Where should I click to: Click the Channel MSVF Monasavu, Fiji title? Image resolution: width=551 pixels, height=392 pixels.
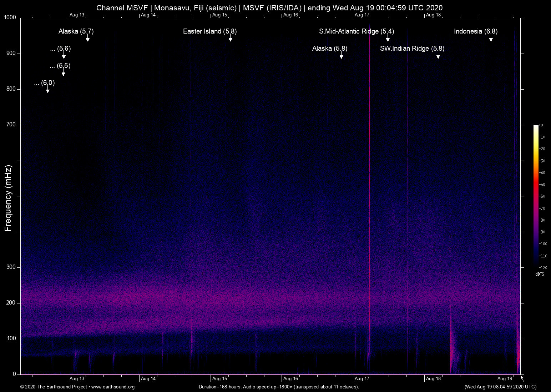point(269,8)
